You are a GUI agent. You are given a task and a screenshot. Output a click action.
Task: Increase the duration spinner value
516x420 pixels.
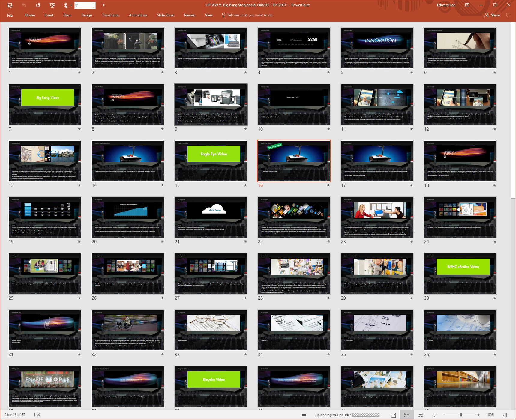pos(93,4)
